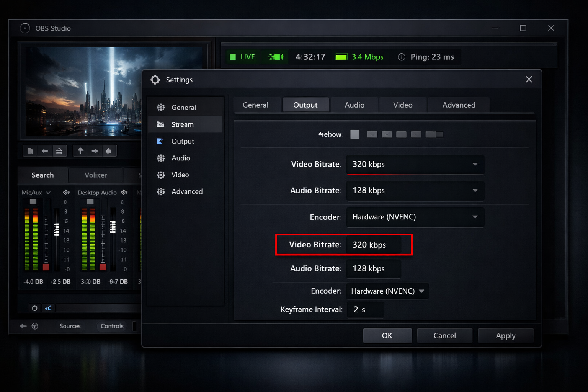
Task: Click the Settings gear icon in dialog header
Action: pyautogui.click(x=155, y=80)
